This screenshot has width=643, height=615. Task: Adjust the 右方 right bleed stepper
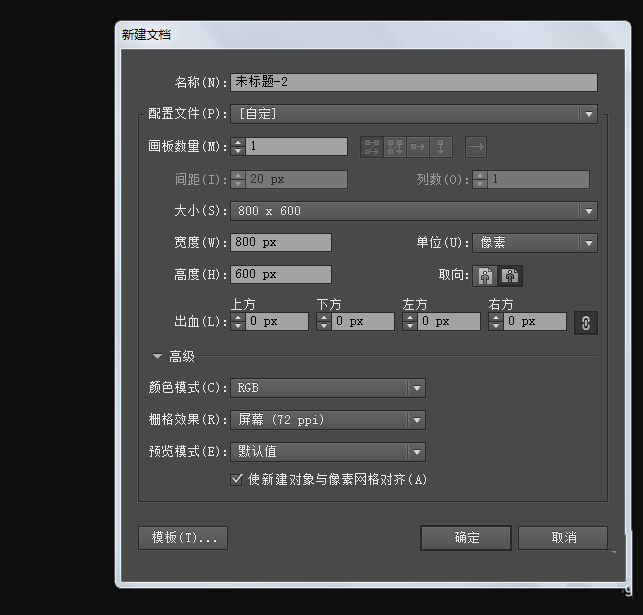[x=496, y=321]
